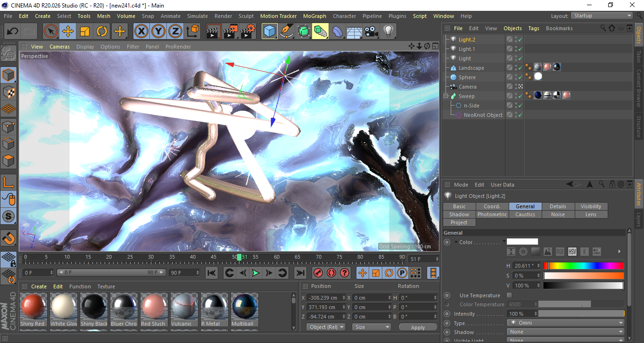The image size is (644, 343).
Task: Play the animation forward
Action: pyautogui.click(x=256, y=273)
